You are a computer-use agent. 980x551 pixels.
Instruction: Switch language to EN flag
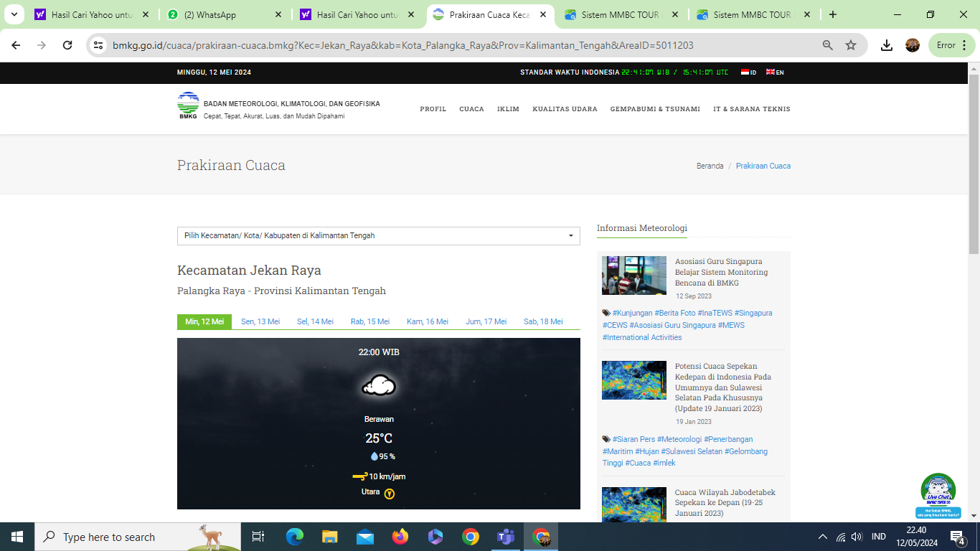click(775, 72)
